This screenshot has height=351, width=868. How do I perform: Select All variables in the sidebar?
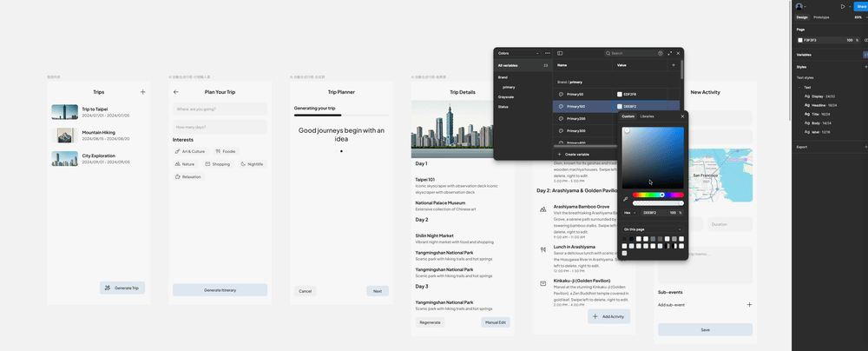[x=523, y=65]
